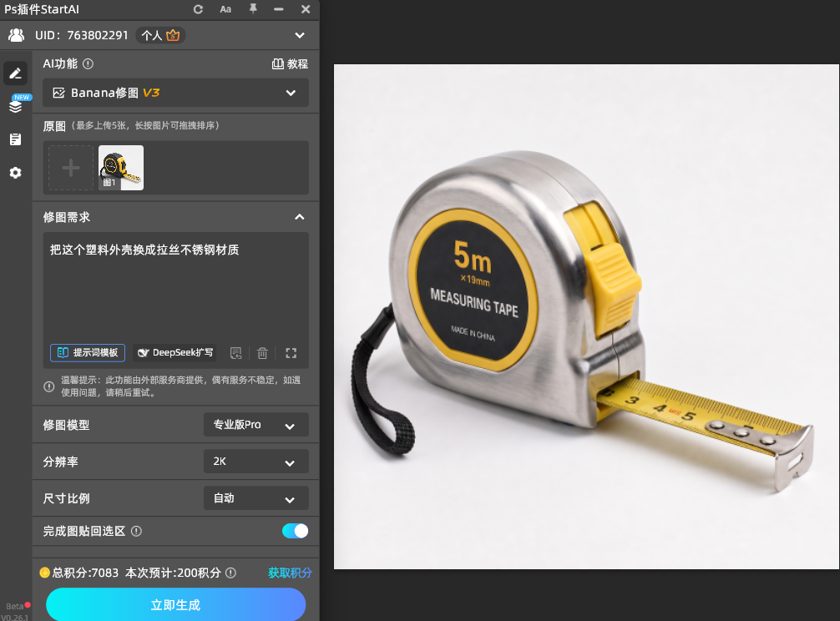Expand the account details chevron
The height and width of the screenshot is (621, 840).
(300, 35)
